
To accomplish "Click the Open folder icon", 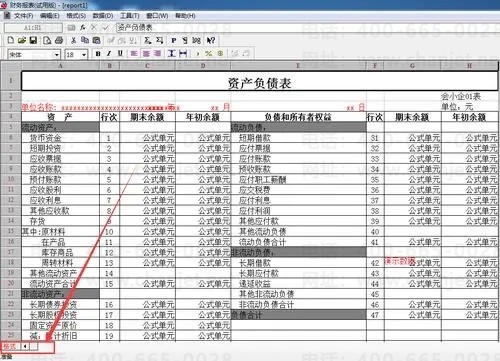I will (22, 40).
